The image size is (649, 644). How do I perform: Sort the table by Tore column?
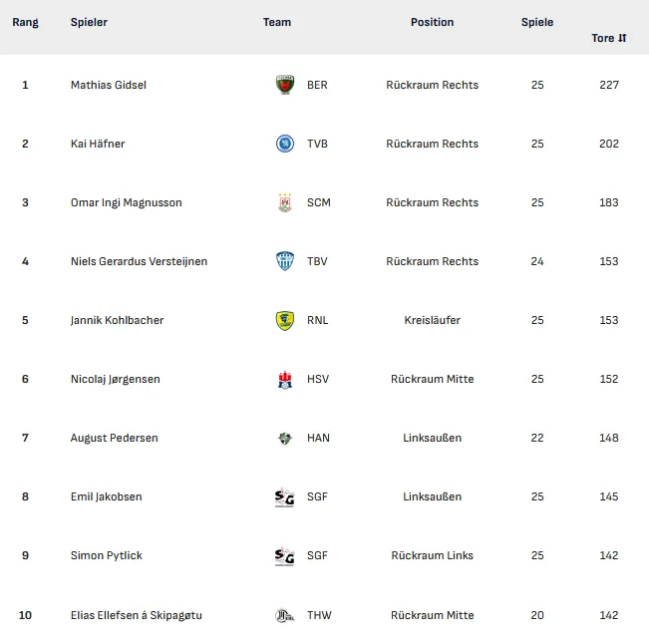tap(608, 38)
